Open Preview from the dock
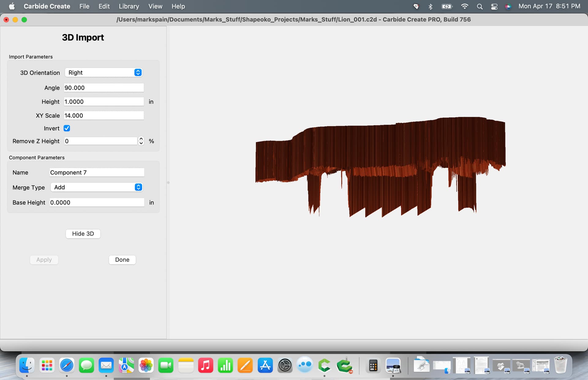 tap(393, 365)
